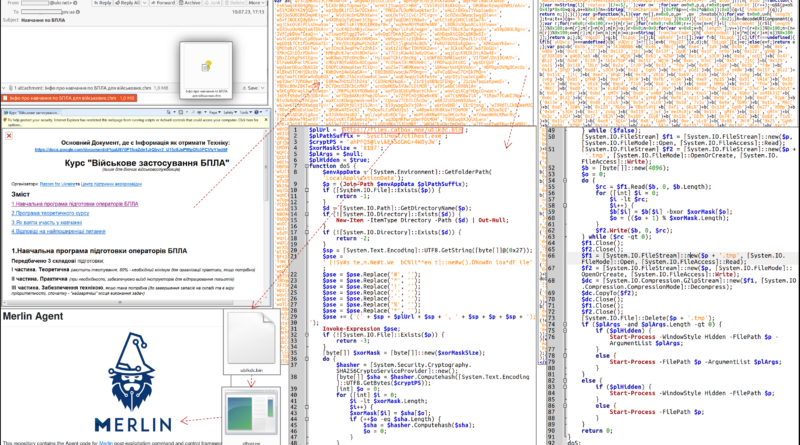The image size is (800, 445).
Task: Open the More dropdown in the email toolbar
Action: pyautogui.click(x=256, y=3)
